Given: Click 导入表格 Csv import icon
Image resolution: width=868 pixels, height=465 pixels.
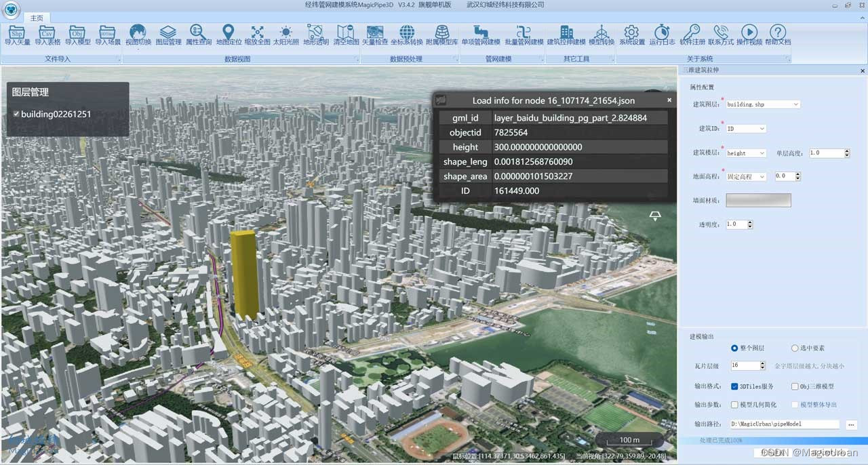Looking at the screenshot, I should click(47, 32).
